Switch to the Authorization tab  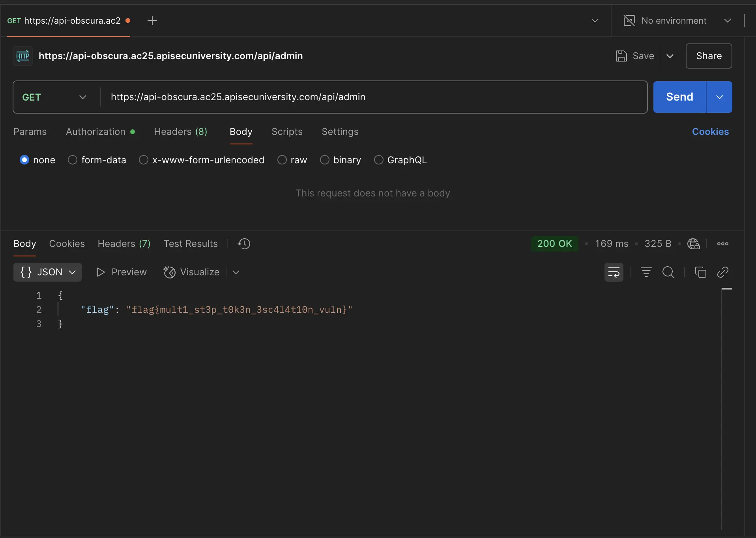coord(100,132)
